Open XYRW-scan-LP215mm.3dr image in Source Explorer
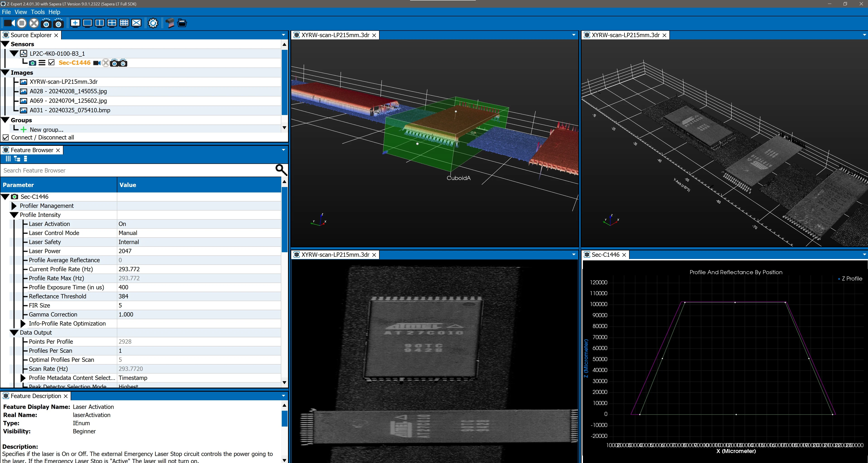Viewport: 868px width, 463px height. pyautogui.click(x=64, y=82)
